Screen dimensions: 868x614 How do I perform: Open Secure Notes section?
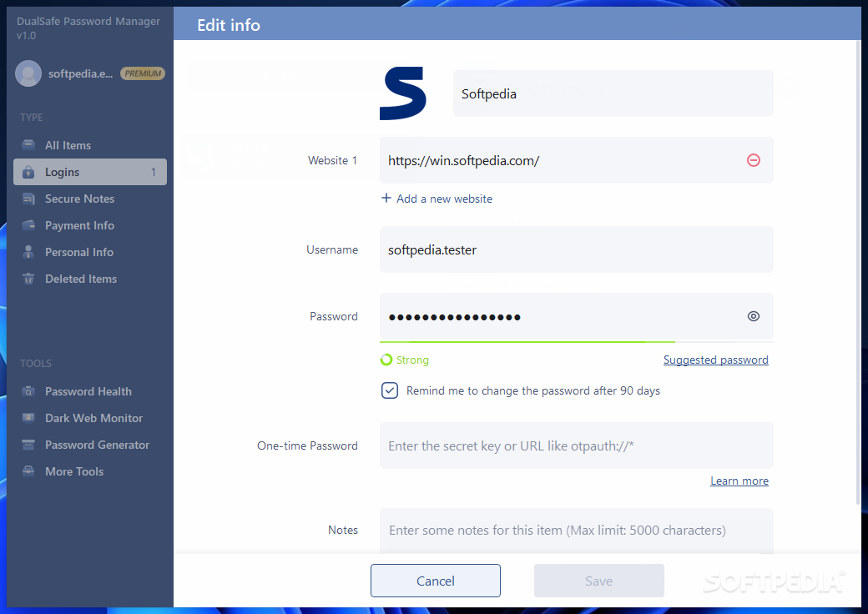coord(90,199)
